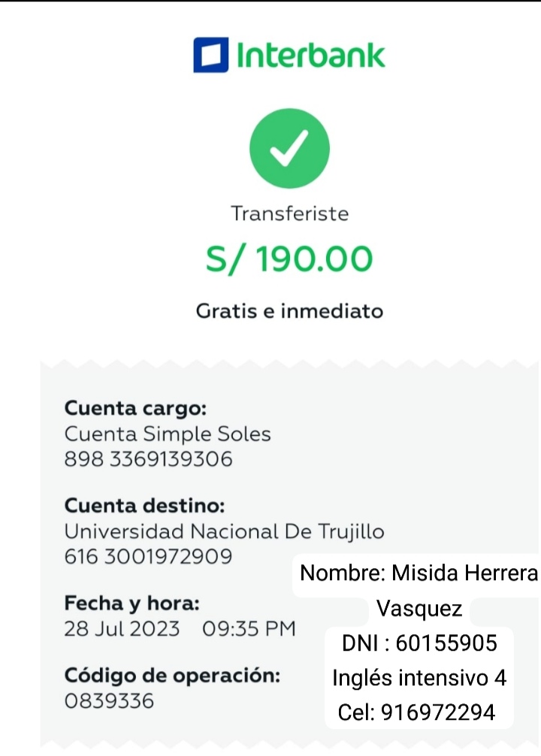The width and height of the screenshot is (541, 756).
Task: Click operation code 0839336
Action: 109,700
